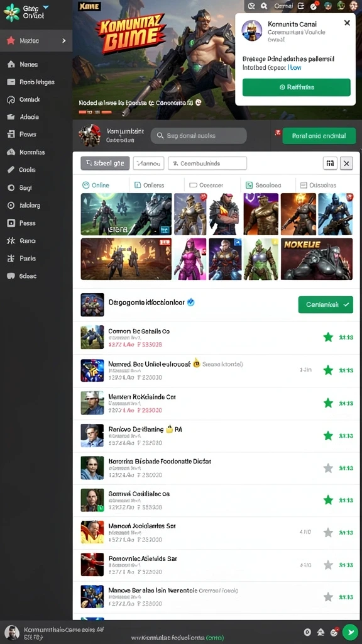Viewport: 362px width, 644px height.
Task: Click the grid layout icon in filter bar
Action: [330, 164]
